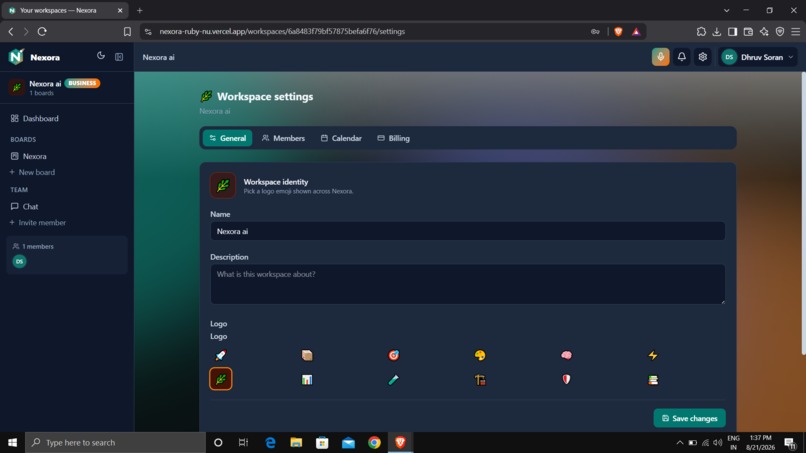This screenshot has height=453, width=806.
Task: Open Task View on taskbar
Action: click(x=243, y=442)
